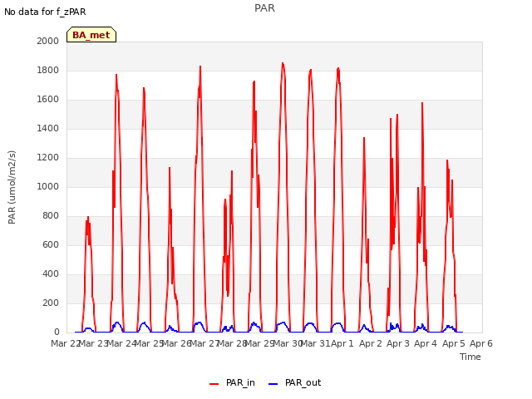Click the Mar 27 PAR_in peak near 1830

[200, 66]
